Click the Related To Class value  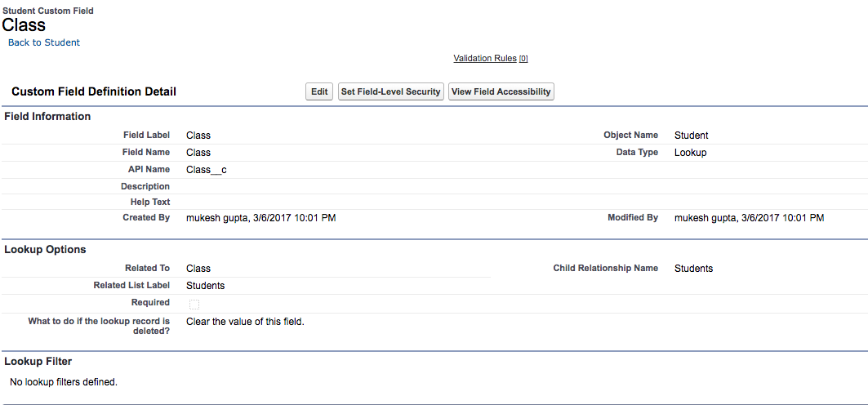coord(198,269)
